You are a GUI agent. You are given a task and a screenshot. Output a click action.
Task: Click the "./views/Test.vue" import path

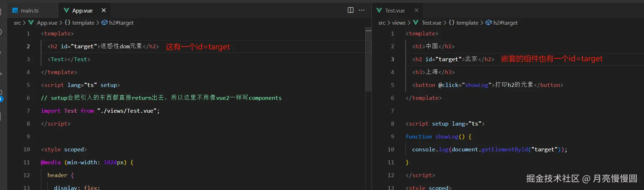(x=127, y=111)
